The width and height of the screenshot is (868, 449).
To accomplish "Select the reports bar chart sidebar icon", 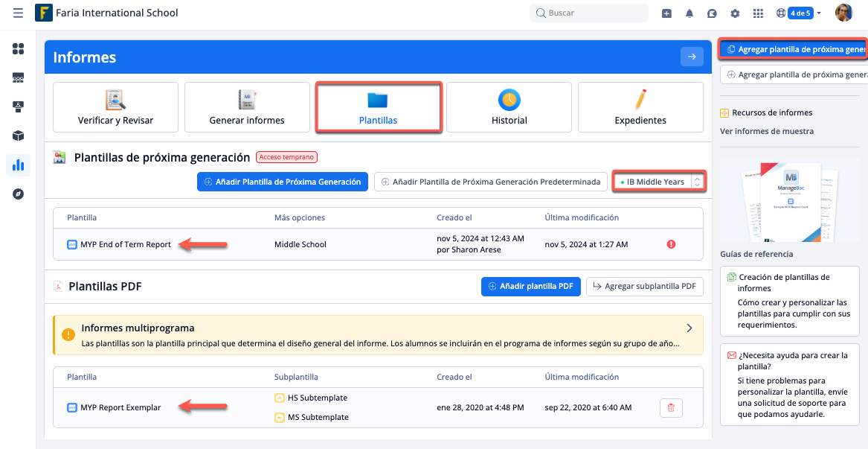I will click(x=19, y=165).
